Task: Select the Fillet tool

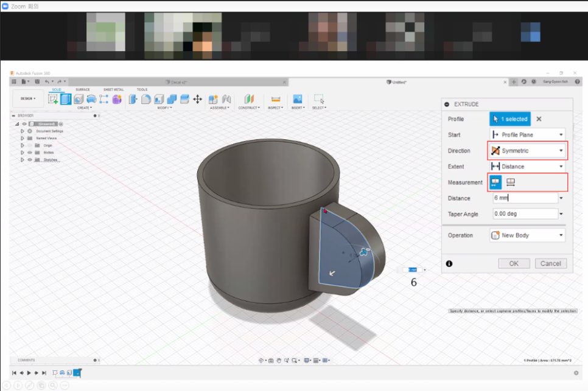Action: [x=146, y=99]
